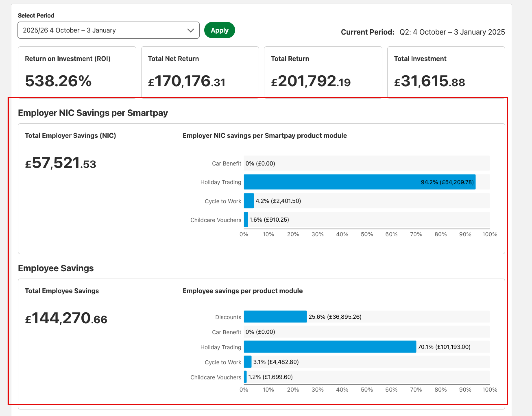The image size is (532, 416).
Task: Click the Holiday Trading 70.1% employee bar
Action: [x=330, y=347]
